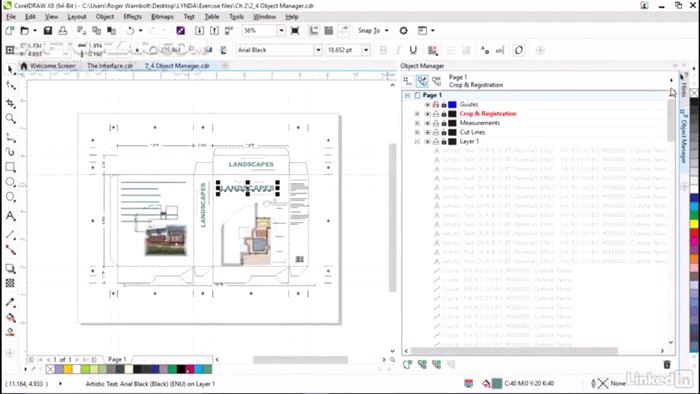Toggle lock icon of Measurements layer
This screenshot has height=394, width=700.
pos(444,123)
